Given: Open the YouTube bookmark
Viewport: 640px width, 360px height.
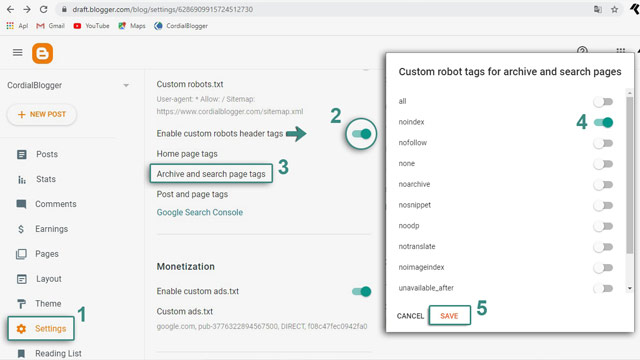Looking at the screenshot, I should (91, 26).
